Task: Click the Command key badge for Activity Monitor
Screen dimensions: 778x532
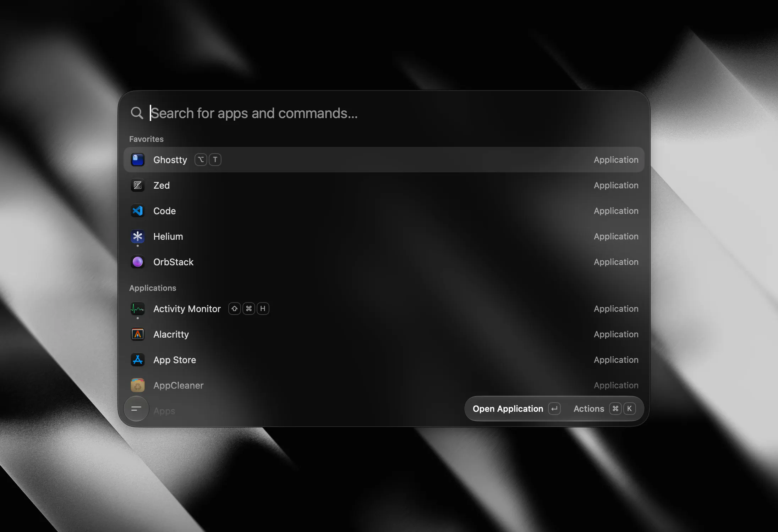Action: [249, 309]
